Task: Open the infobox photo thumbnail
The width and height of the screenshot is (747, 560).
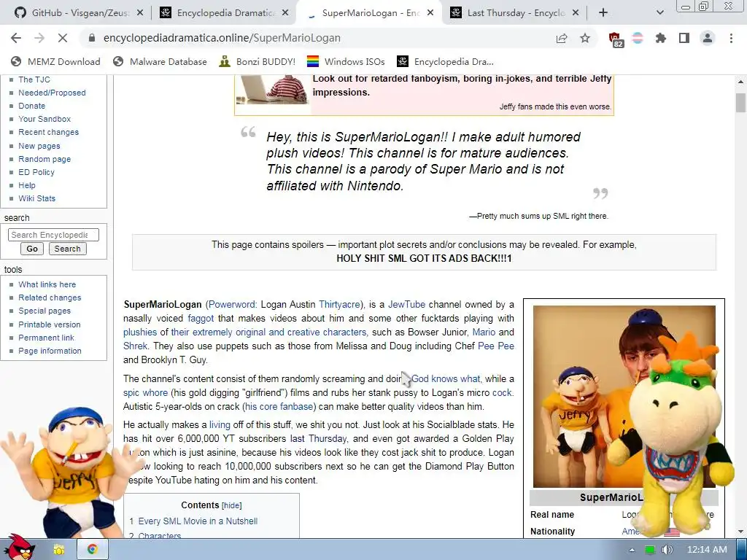Action: coord(624,396)
